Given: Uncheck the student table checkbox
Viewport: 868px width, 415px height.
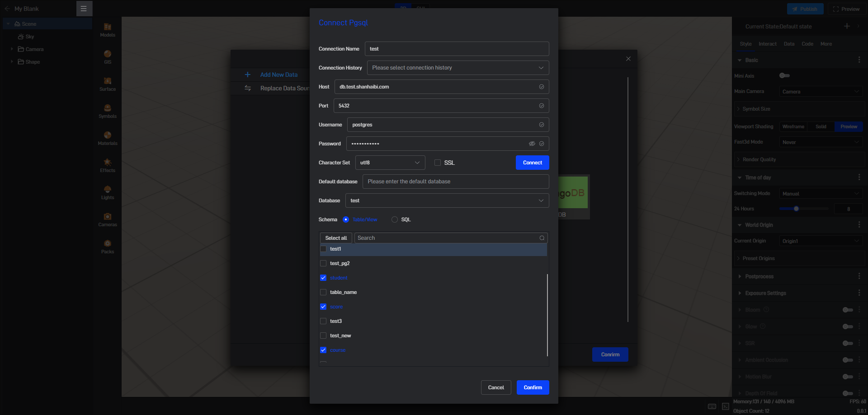Looking at the screenshot, I should tap(323, 278).
